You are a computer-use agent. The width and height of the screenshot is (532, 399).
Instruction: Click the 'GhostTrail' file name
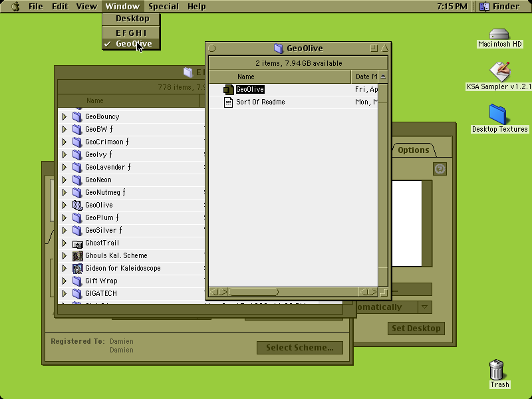coord(102,243)
